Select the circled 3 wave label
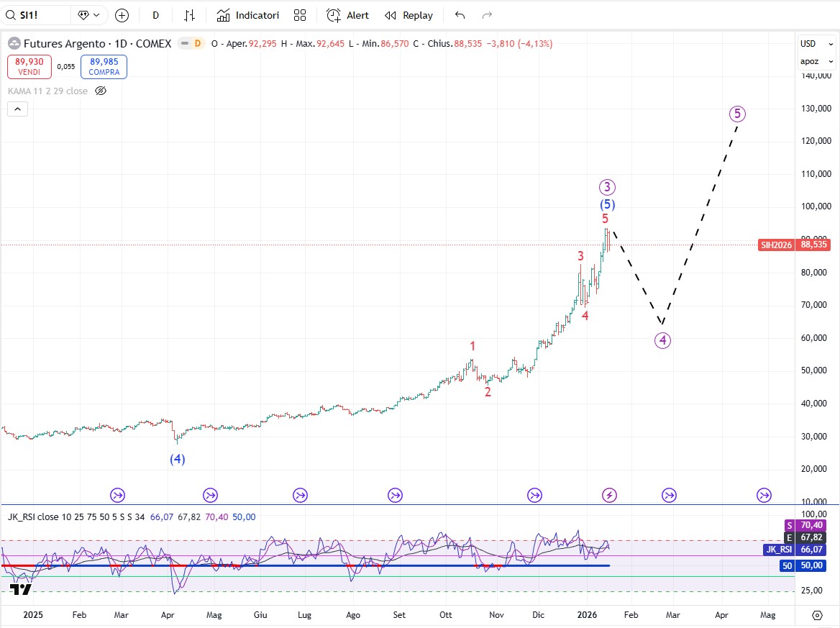 pyautogui.click(x=607, y=187)
